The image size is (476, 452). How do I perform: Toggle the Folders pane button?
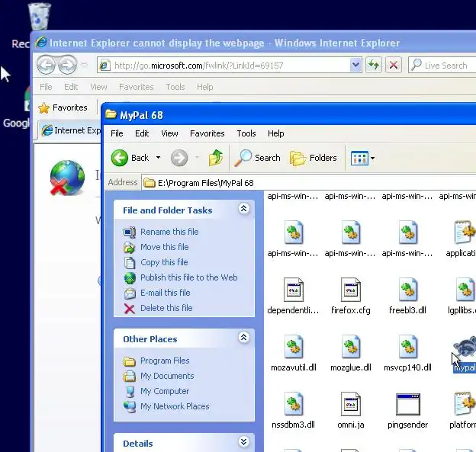(314, 158)
